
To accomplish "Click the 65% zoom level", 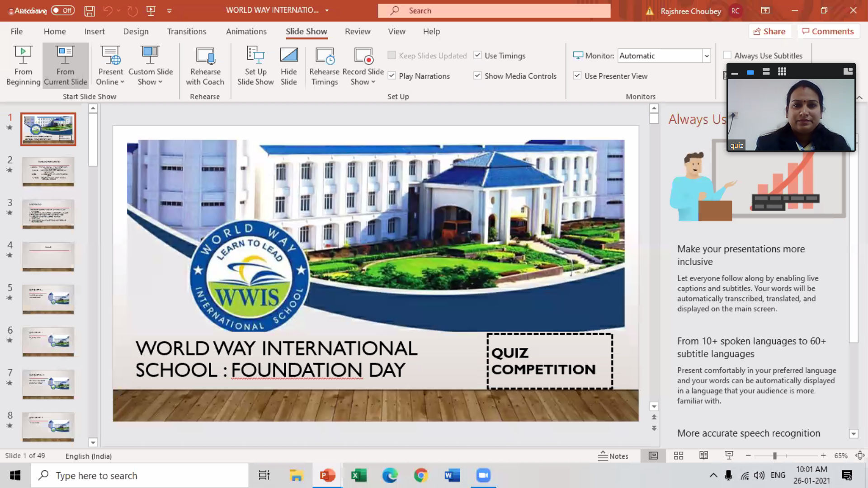I will 841,456.
